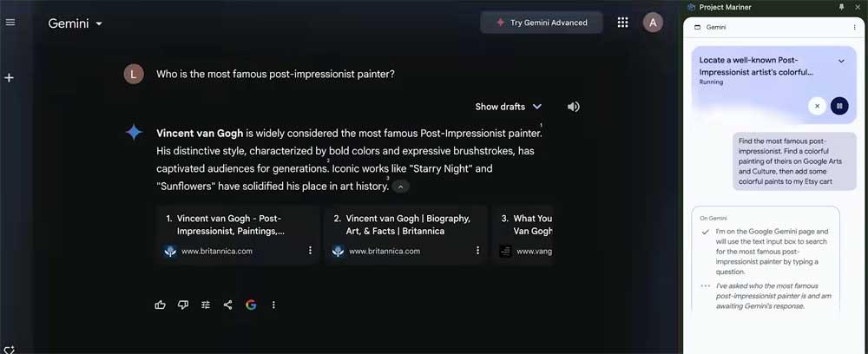Open more options for first Britannica source
868x354 pixels.
(310, 251)
